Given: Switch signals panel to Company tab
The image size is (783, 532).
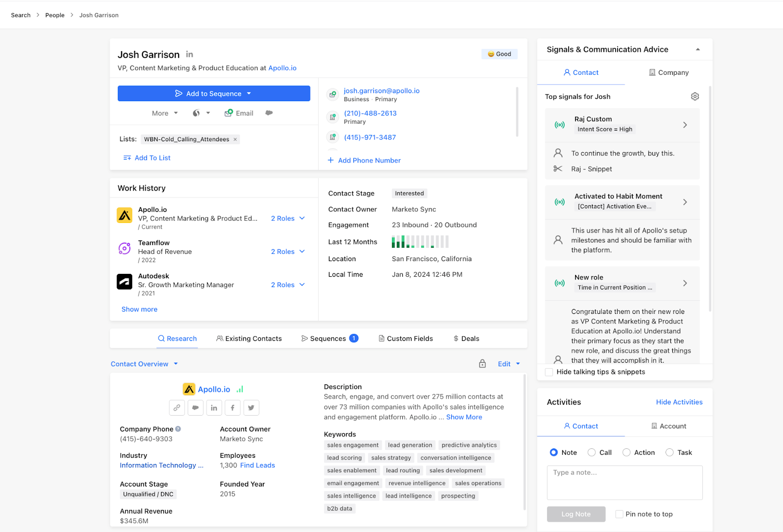Looking at the screenshot, I should 668,72.
